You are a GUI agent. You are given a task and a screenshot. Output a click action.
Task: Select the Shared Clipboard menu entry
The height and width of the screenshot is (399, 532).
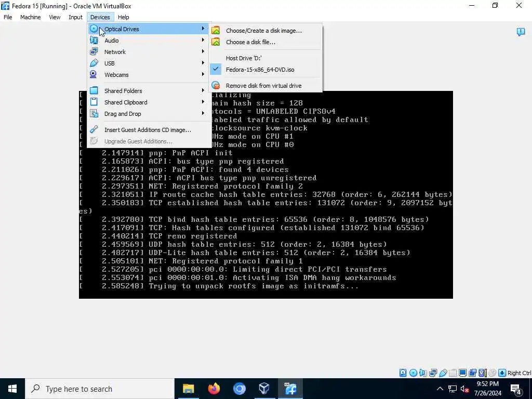pyautogui.click(x=149, y=102)
